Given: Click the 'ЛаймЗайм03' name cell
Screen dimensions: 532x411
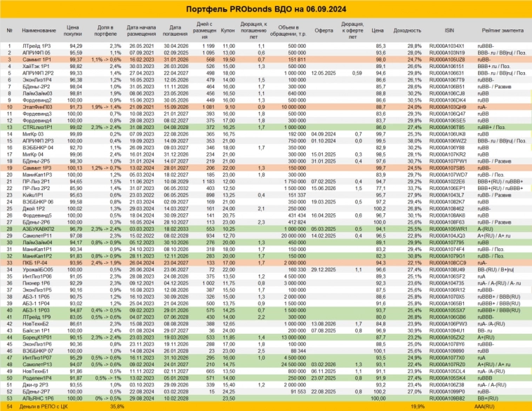Looking at the screenshot, I should (37, 93).
